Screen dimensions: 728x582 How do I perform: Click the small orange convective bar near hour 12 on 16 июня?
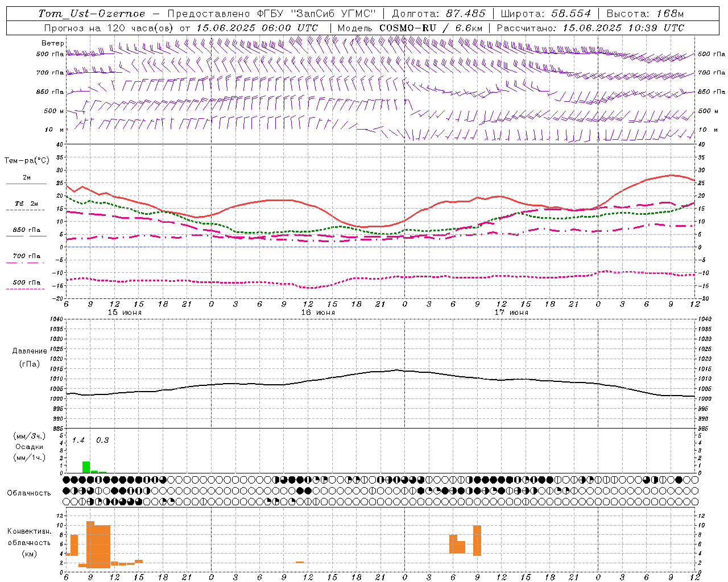pos(300,562)
